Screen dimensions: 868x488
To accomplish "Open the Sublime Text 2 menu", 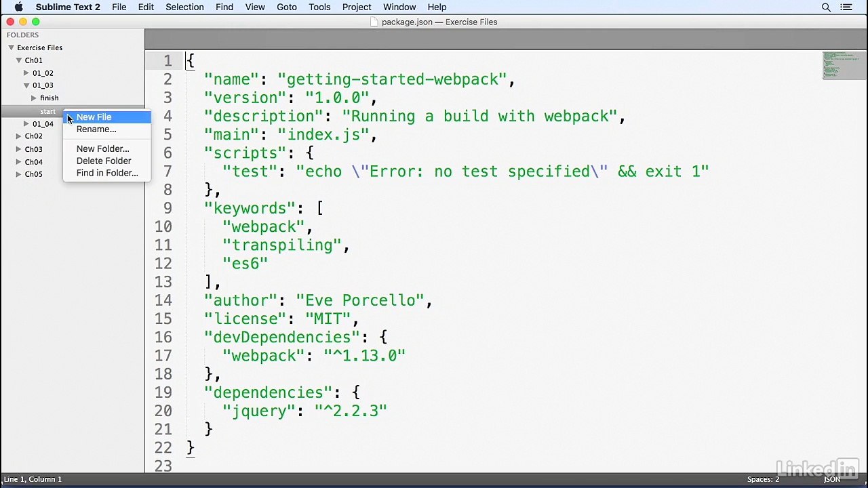I will click(68, 7).
